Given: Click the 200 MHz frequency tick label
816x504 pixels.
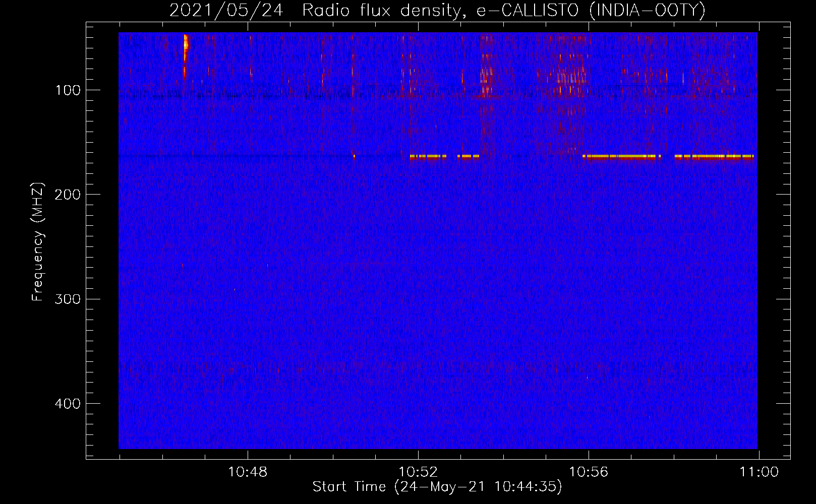Looking at the screenshot, I should 68,195.
